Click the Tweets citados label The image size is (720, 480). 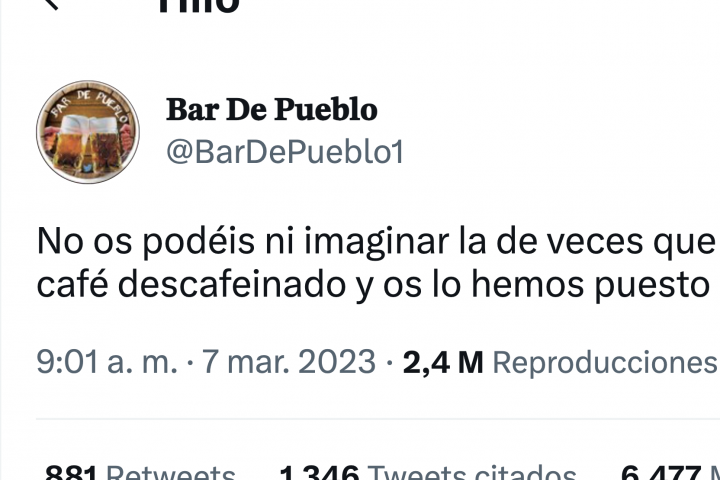point(472,472)
